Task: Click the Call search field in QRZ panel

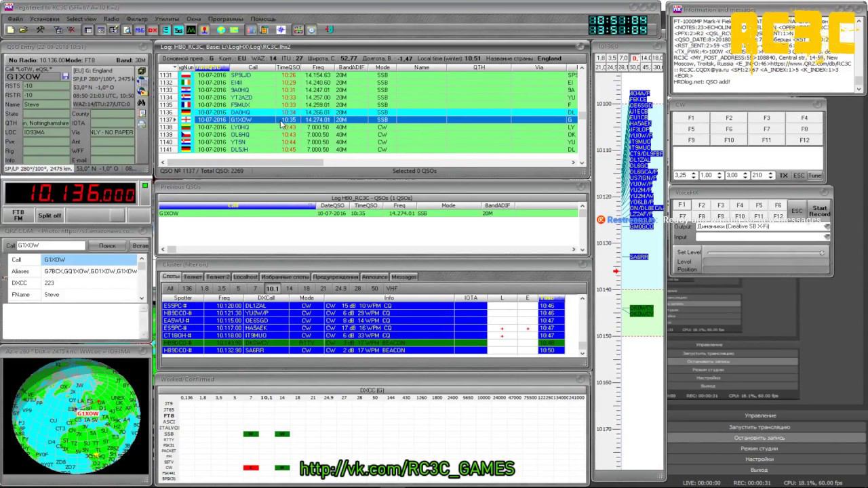Action: 51,245
